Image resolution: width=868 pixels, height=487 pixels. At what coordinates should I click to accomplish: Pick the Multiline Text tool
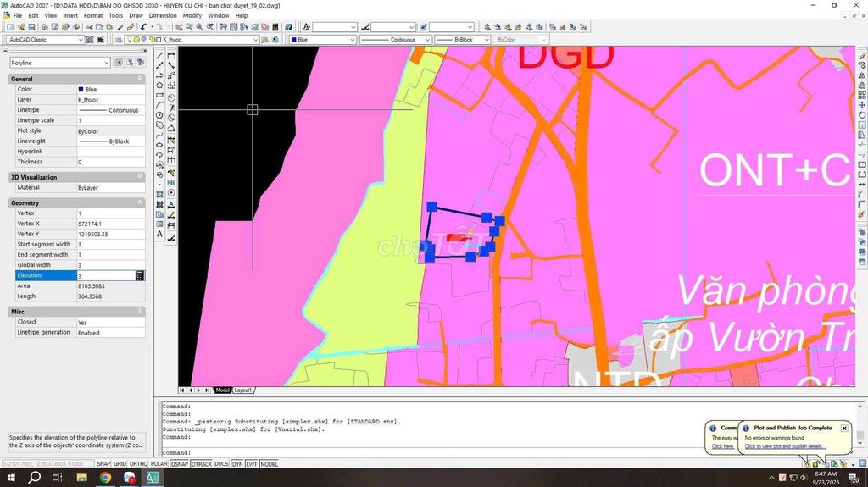pyautogui.click(x=159, y=235)
